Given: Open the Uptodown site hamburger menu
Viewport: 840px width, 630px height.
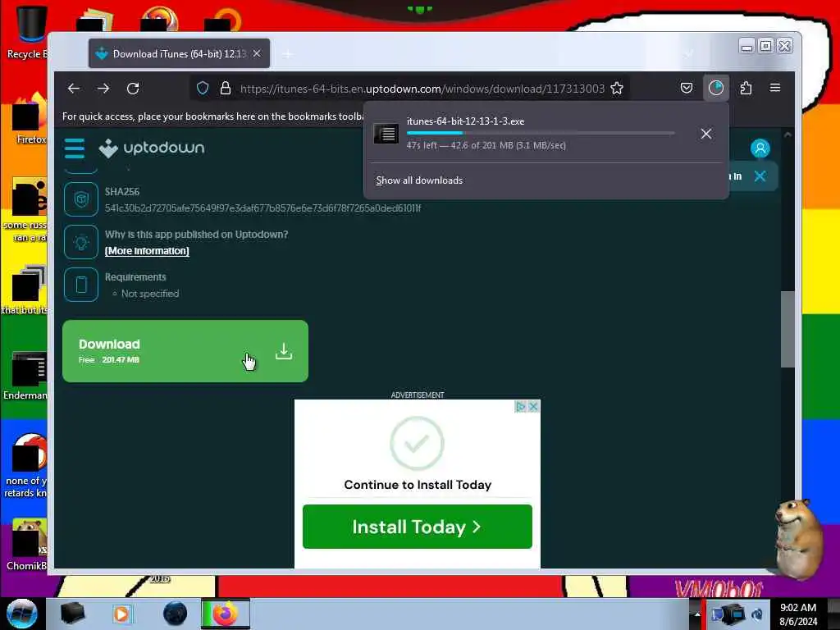Looking at the screenshot, I should [75, 148].
